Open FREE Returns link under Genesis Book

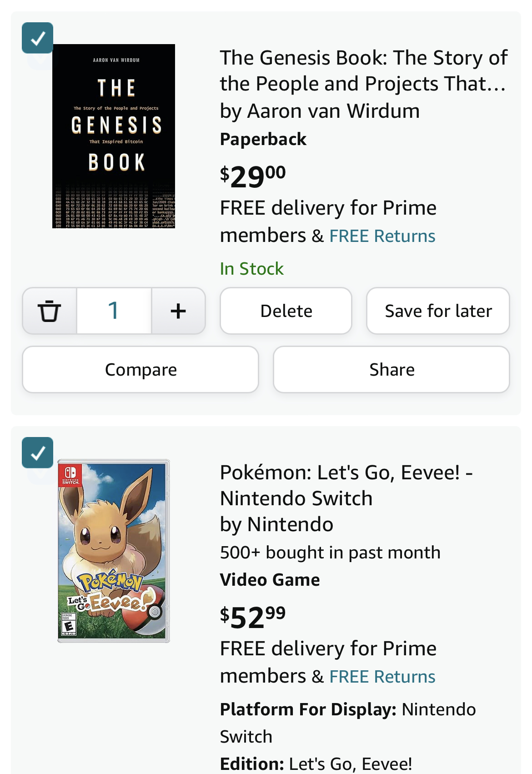click(x=382, y=236)
